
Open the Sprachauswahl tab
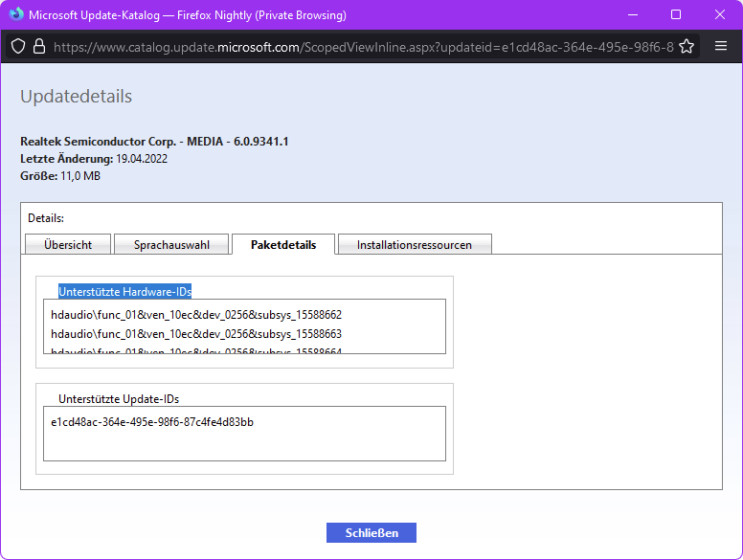171,244
